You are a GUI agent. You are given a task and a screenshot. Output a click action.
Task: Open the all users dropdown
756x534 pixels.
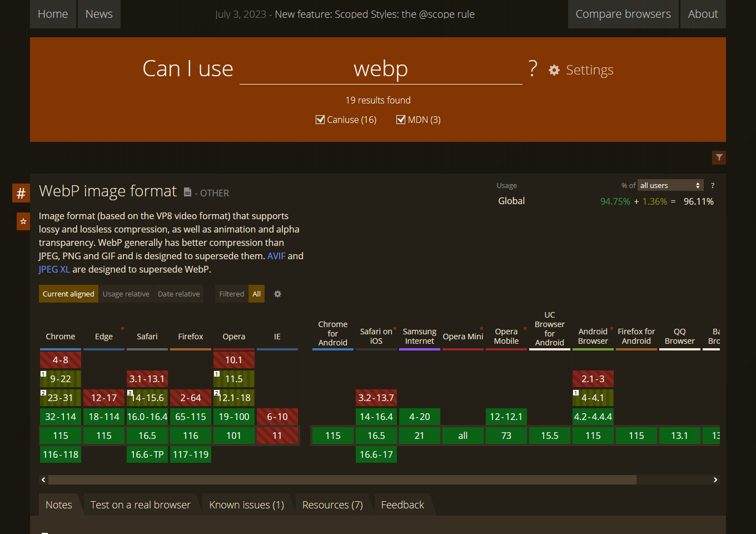coord(670,185)
